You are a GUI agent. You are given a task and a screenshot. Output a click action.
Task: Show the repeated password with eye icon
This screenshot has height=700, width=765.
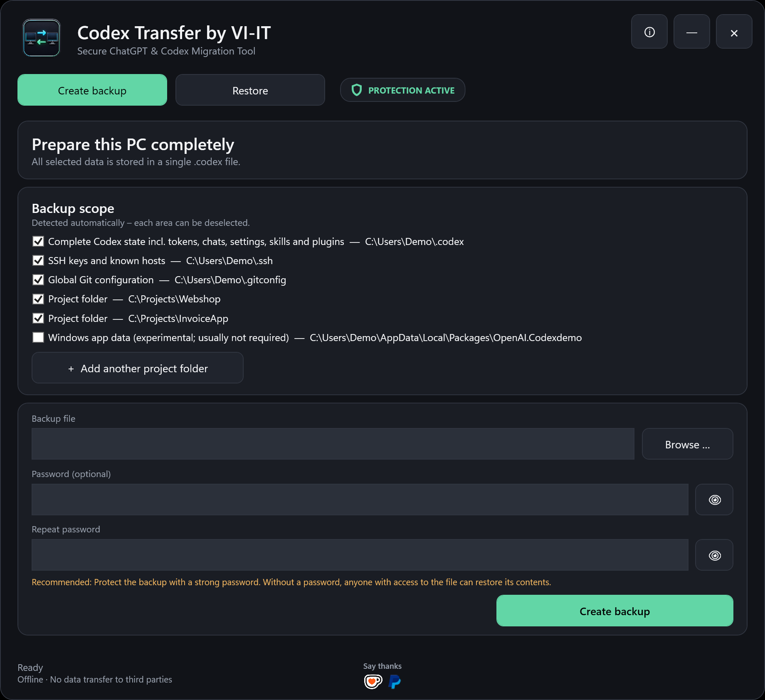click(714, 555)
